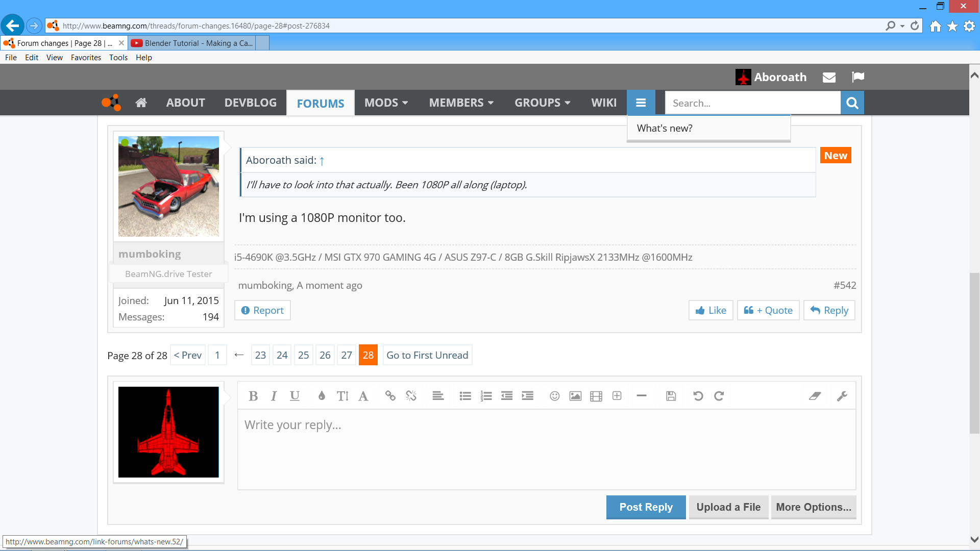
Task: Toggle bold formatting in reply editor
Action: pyautogui.click(x=253, y=396)
